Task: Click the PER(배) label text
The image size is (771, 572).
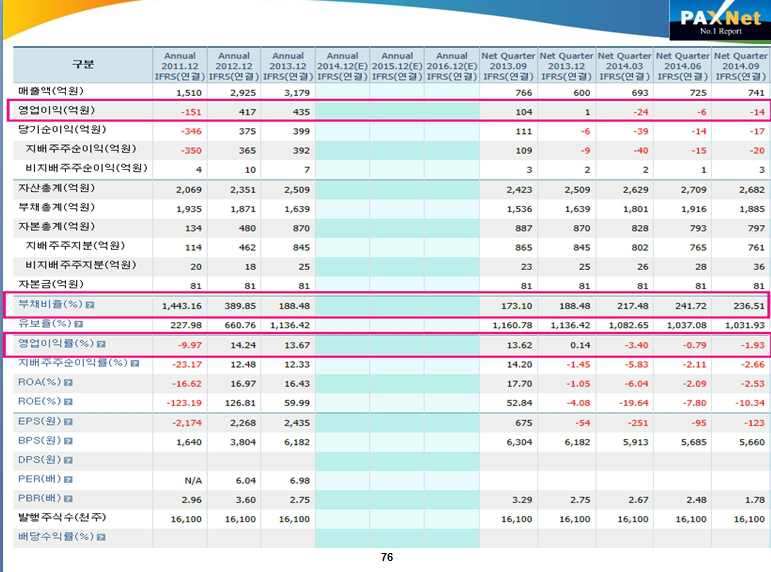Action: [39, 479]
